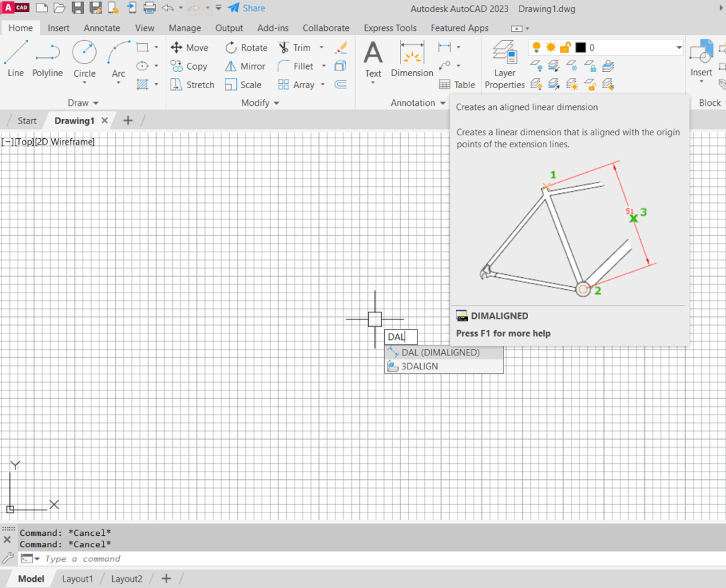Open the Layout1 tab
This screenshot has height=588, width=726.
click(78, 579)
